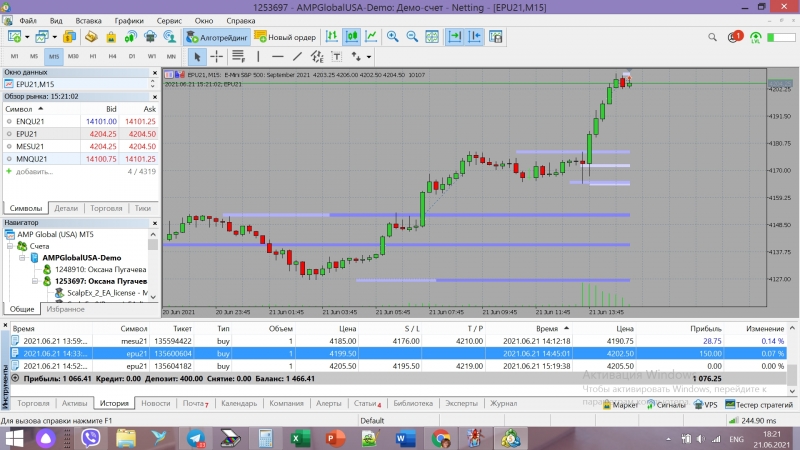Open a new chart via toolbar icon
Image resolution: width=800 pixels, height=450 pixels.
point(14,37)
